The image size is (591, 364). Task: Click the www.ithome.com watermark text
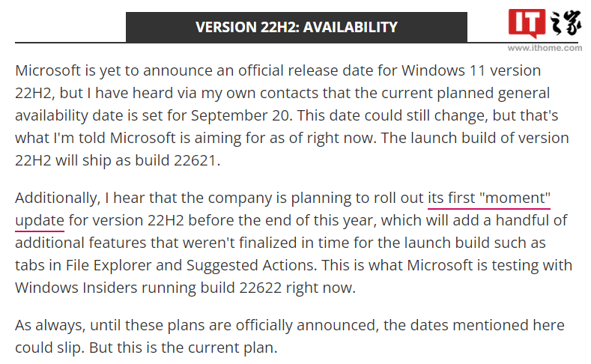point(545,47)
